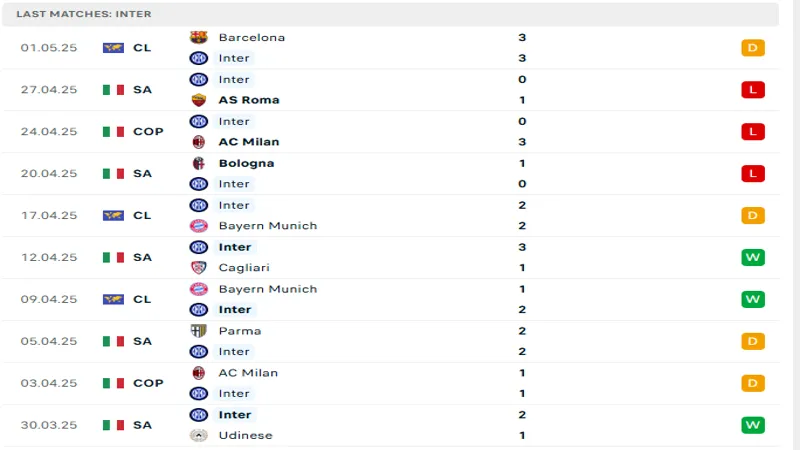The image size is (800, 450).
Task: Click the Last Matches: Inter header
Action: pyautogui.click(x=84, y=14)
